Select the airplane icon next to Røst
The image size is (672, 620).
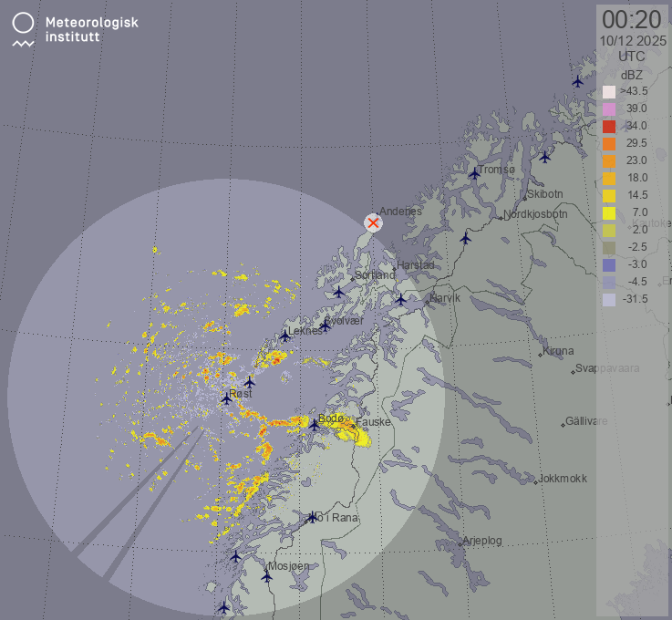[x=227, y=398]
